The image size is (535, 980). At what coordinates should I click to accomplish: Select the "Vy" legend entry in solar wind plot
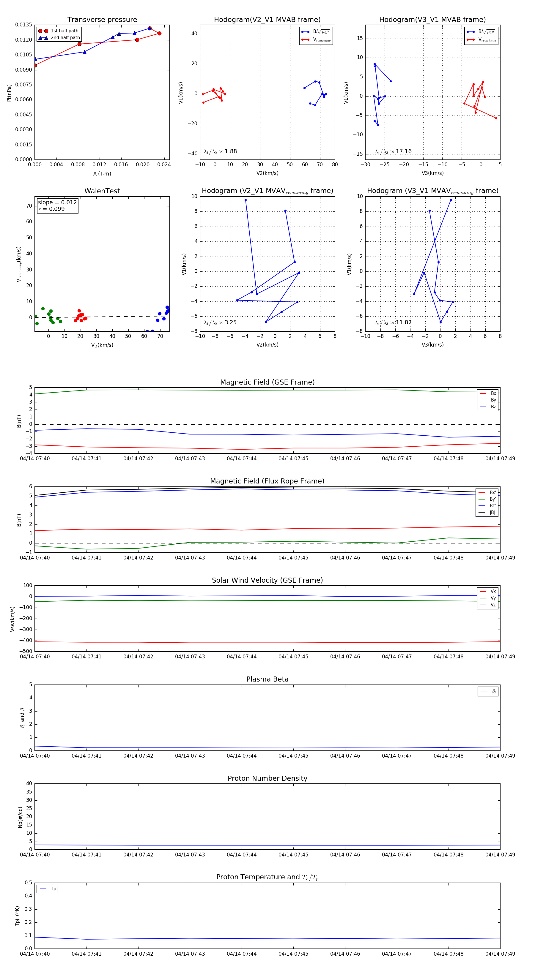[488, 598]
